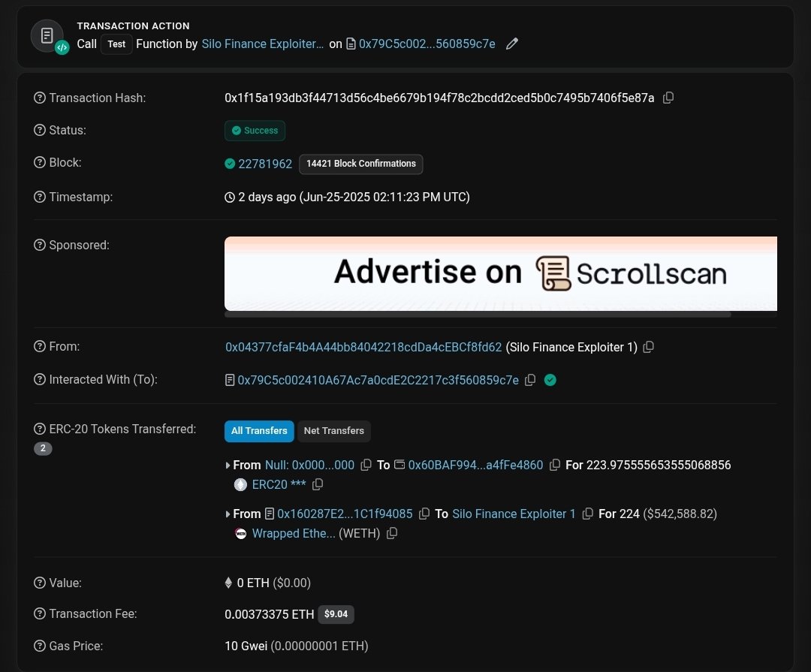Screen dimensions: 811x672
Task: Click the amount 223.975556535555068856
Action: [659, 465]
